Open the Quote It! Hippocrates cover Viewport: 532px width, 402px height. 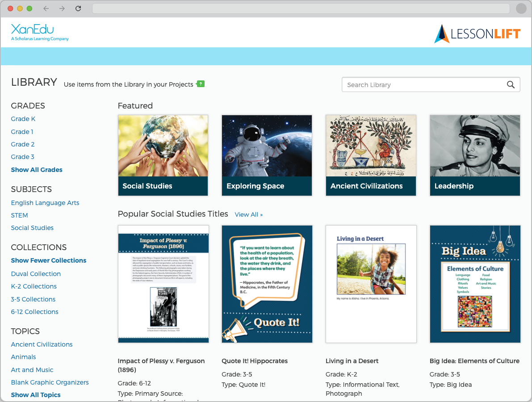pyautogui.click(x=267, y=284)
